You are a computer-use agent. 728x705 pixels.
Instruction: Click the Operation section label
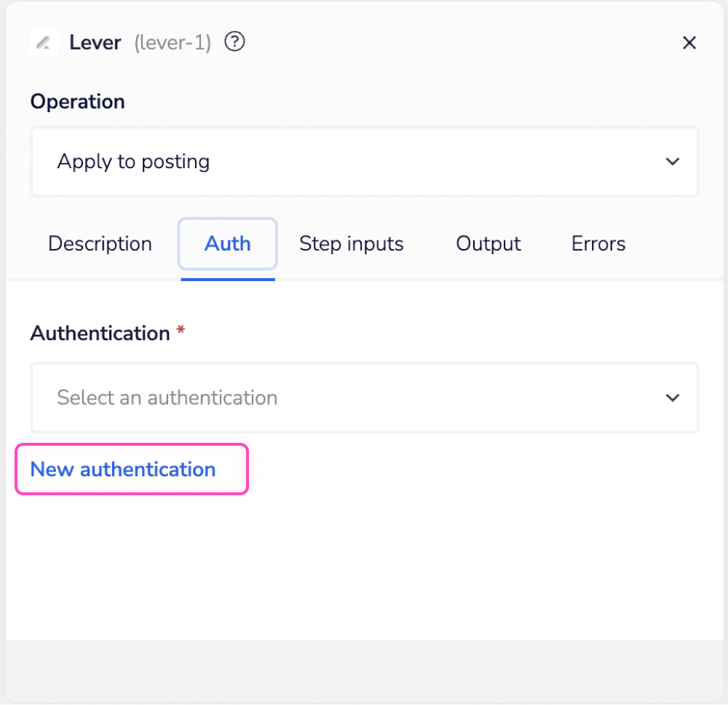77,101
